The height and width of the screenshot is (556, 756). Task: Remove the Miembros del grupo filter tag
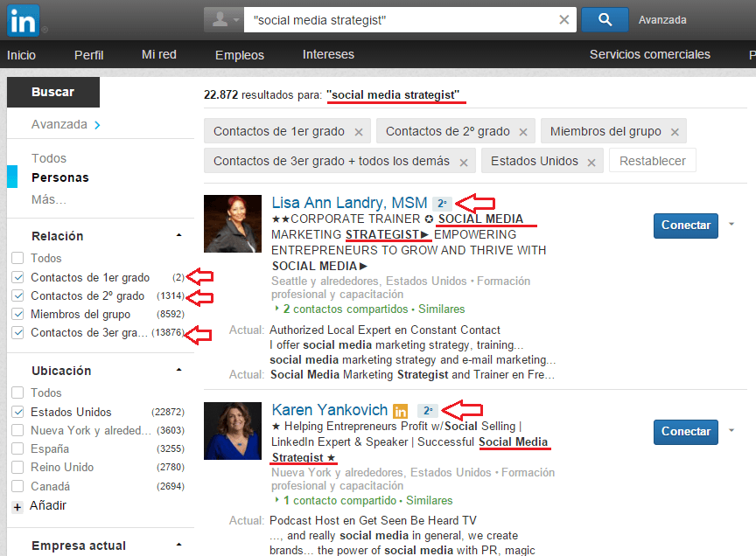click(x=675, y=131)
